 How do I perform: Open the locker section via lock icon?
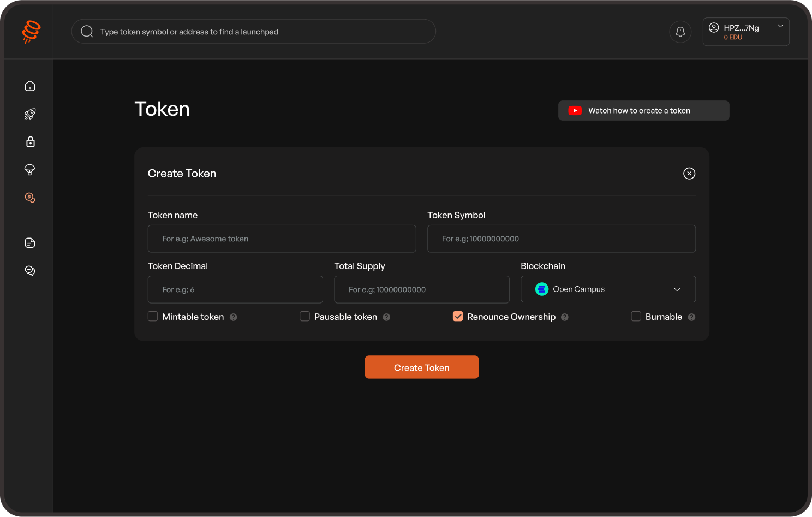click(29, 141)
